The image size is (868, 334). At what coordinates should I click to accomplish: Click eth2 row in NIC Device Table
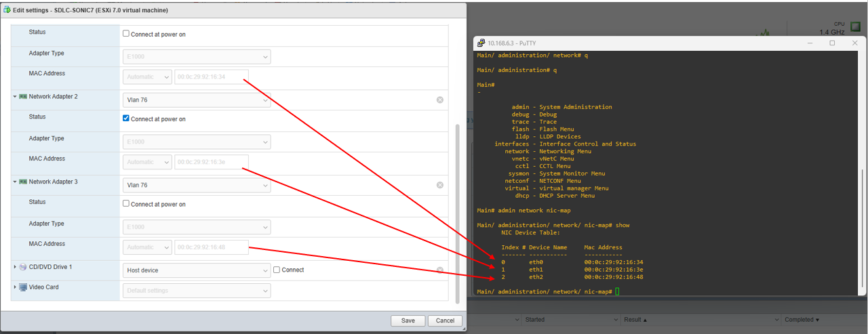pyautogui.click(x=572, y=277)
